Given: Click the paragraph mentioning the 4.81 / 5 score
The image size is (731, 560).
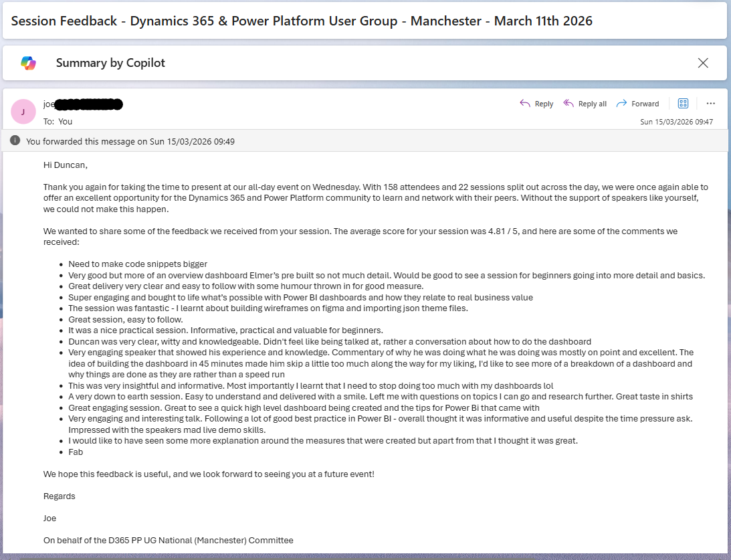Looking at the screenshot, I should (360, 236).
